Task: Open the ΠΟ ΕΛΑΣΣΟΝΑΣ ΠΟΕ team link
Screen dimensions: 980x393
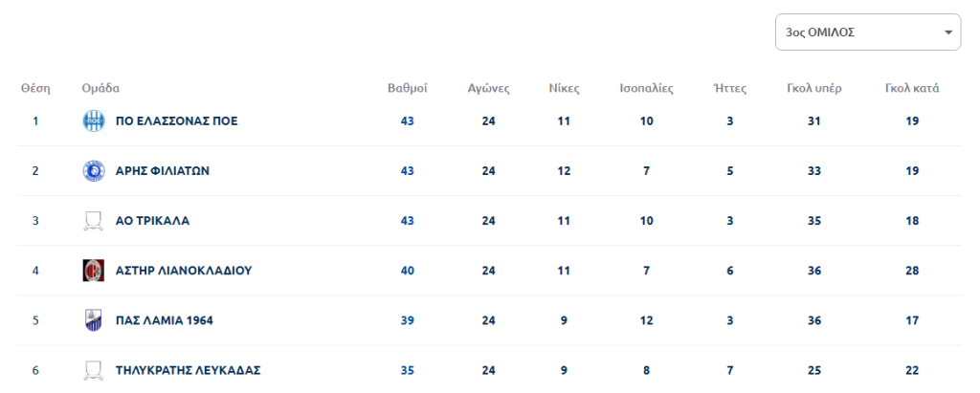Action: coord(176,120)
